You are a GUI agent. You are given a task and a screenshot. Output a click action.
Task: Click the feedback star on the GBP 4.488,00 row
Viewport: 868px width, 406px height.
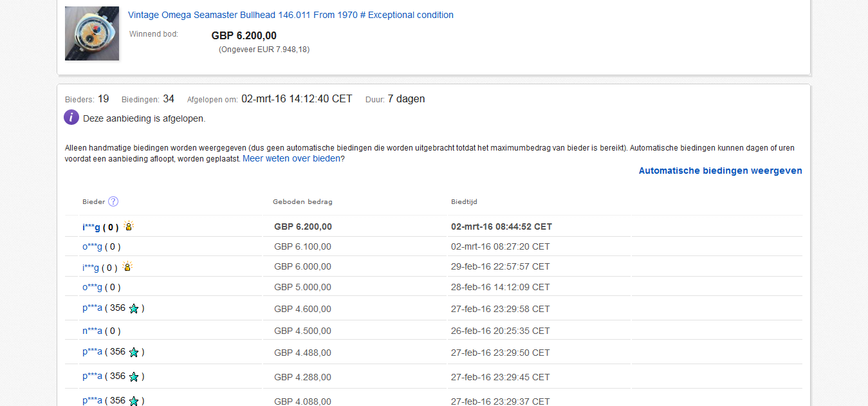134,353
